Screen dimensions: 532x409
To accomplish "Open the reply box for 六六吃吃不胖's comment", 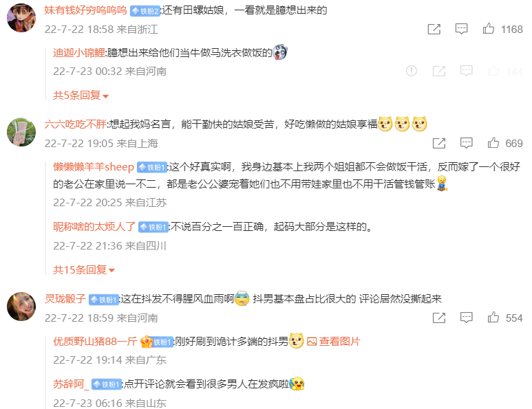I will (x=466, y=143).
